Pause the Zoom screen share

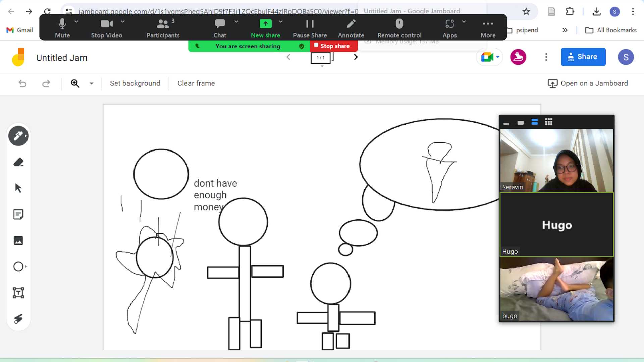[310, 28]
